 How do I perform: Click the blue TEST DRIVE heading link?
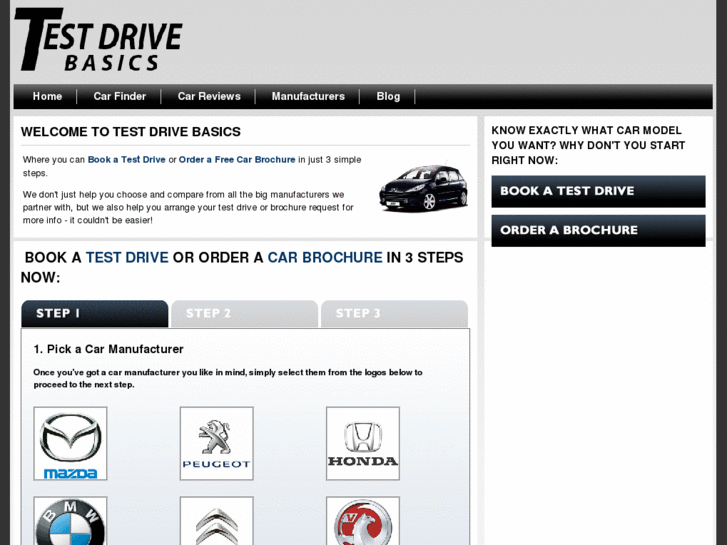click(x=127, y=257)
